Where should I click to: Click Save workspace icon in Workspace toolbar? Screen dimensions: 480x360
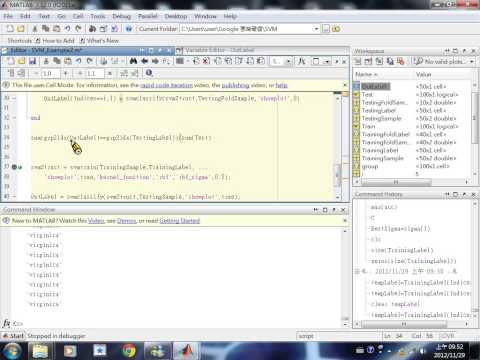click(x=390, y=61)
